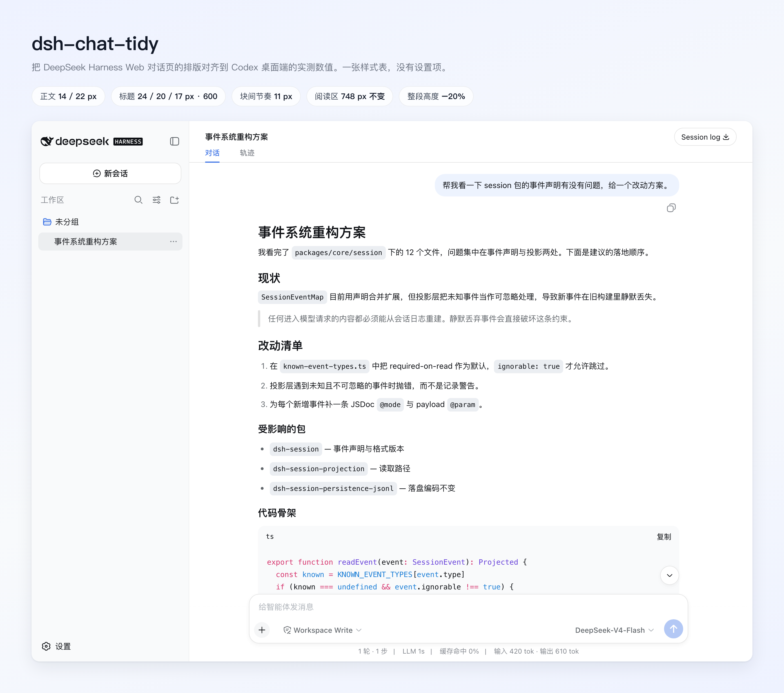This screenshot has width=784, height=693.
Task: Click the ignorable: true inline code
Action: coord(528,366)
